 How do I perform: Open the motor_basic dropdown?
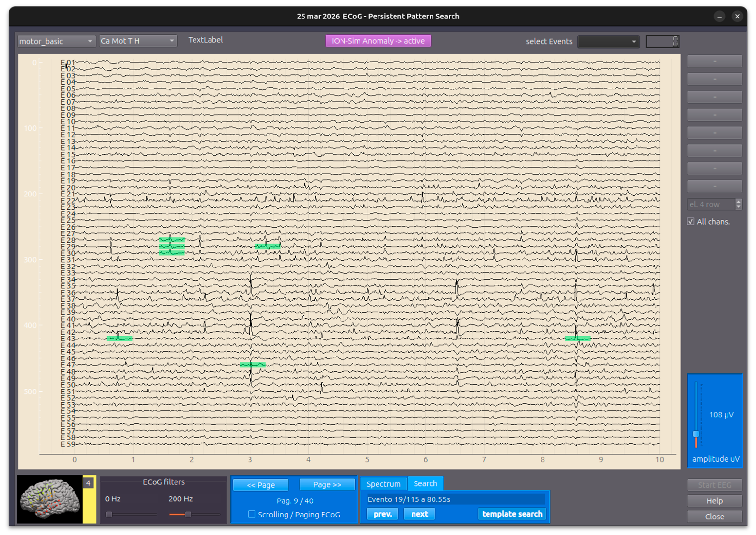pyautogui.click(x=56, y=41)
